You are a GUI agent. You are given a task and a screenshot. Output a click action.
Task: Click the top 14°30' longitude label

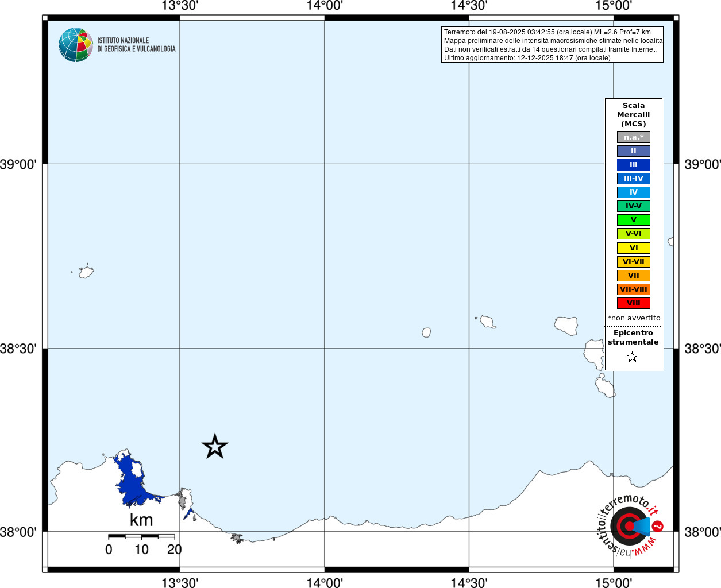click(469, 6)
